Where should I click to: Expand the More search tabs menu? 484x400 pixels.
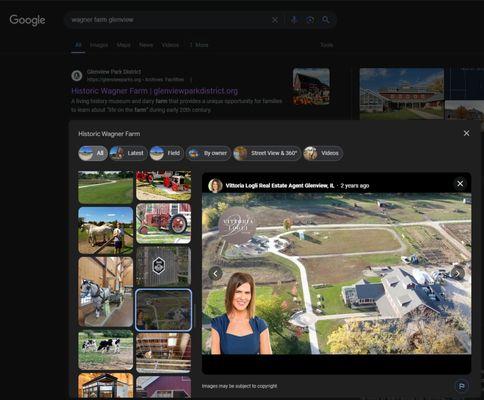coord(199,45)
